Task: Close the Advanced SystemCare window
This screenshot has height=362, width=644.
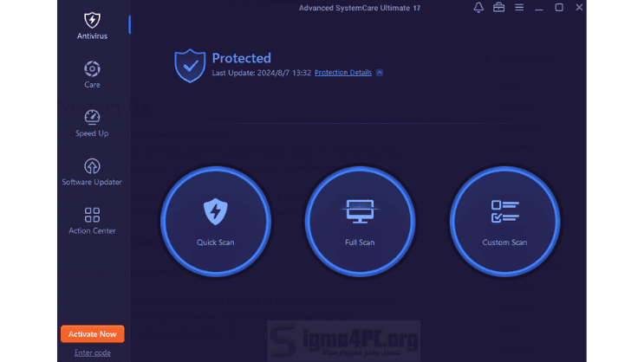Action: [579, 8]
